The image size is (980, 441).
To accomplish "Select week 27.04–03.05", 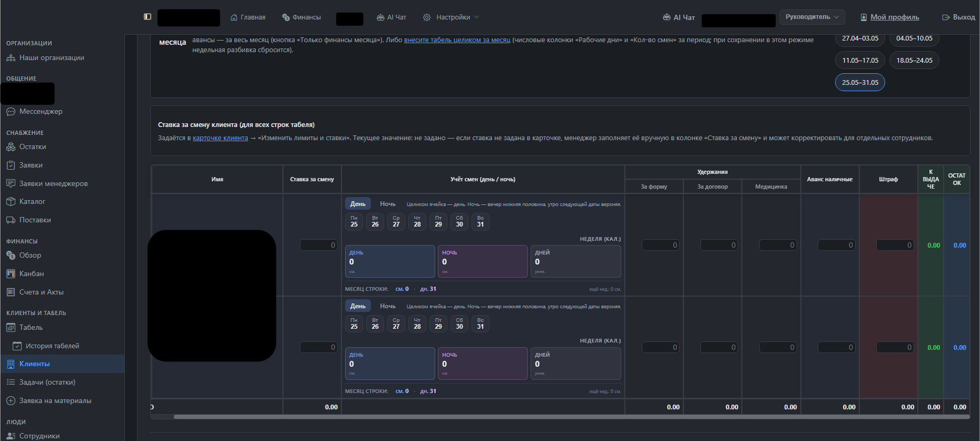I will coord(860,38).
